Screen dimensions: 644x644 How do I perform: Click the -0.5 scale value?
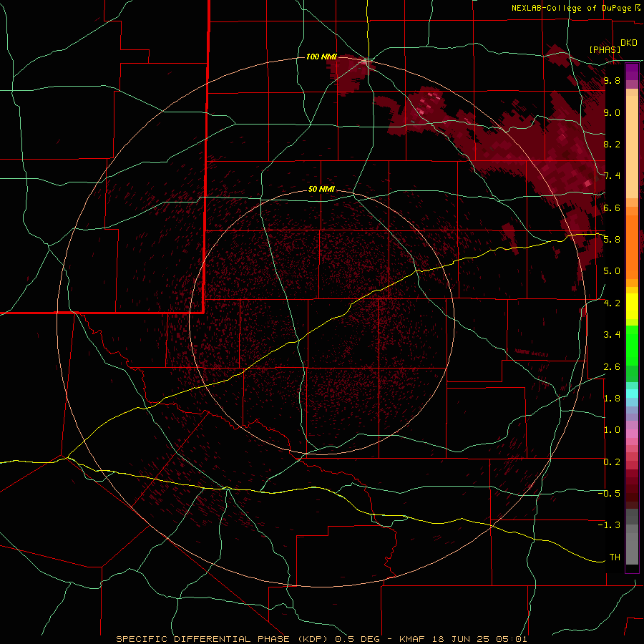(610, 494)
